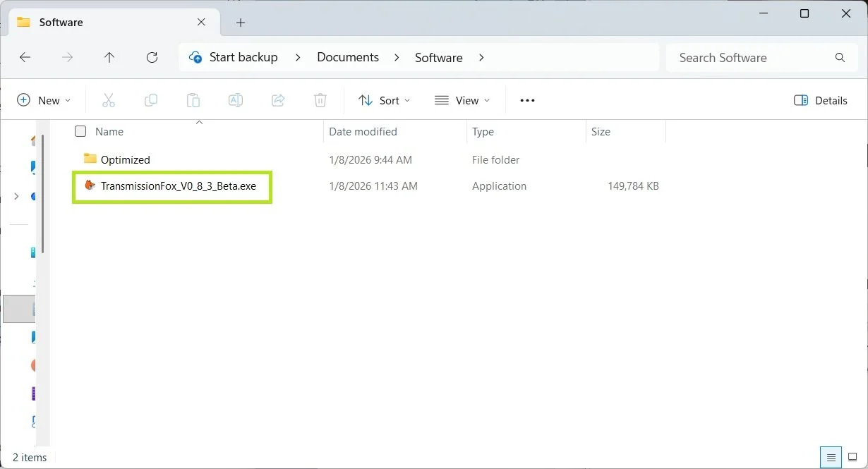Sort by the Name column header
Image resolution: width=868 pixels, height=469 pixels.
[x=109, y=132]
